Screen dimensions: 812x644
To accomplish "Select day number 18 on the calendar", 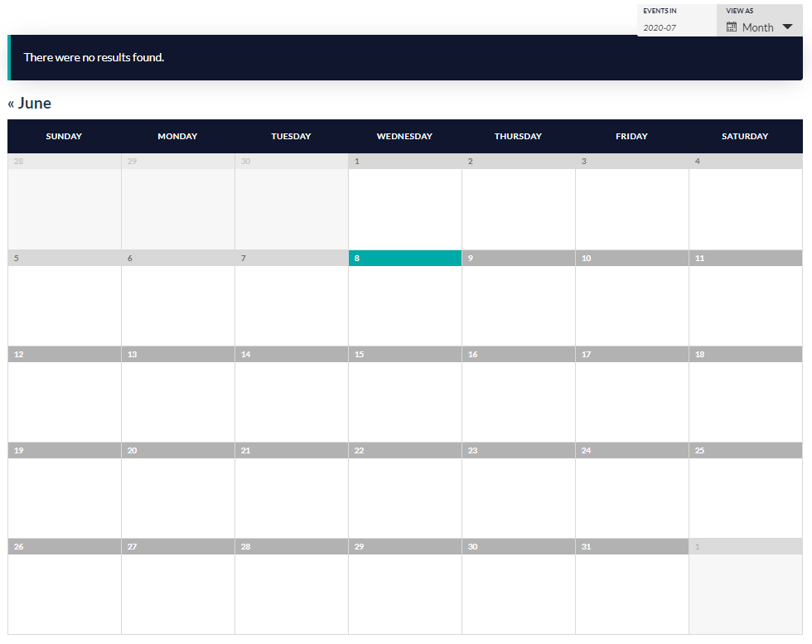I will pyautogui.click(x=699, y=355).
